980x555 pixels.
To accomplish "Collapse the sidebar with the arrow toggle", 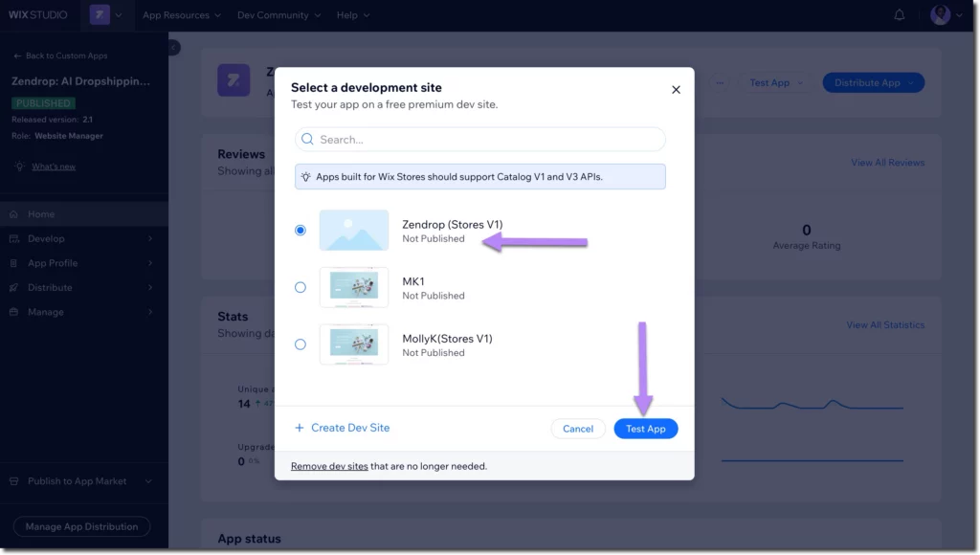I will (x=174, y=48).
